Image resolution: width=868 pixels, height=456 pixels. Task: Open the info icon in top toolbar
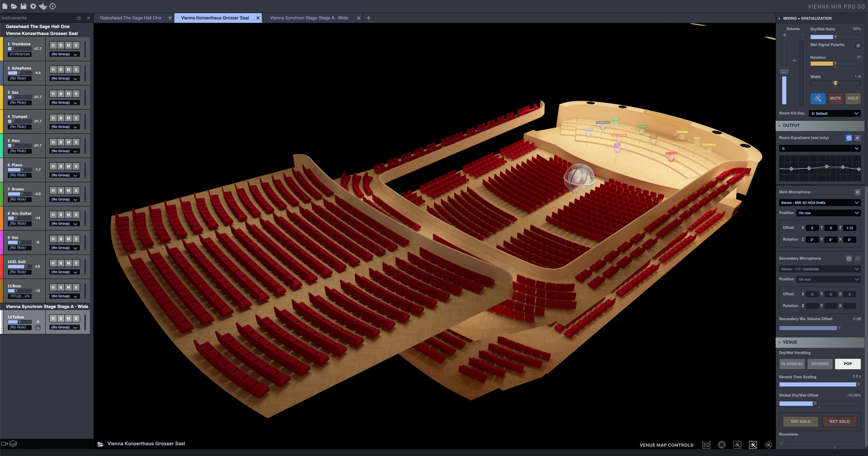[x=53, y=6]
